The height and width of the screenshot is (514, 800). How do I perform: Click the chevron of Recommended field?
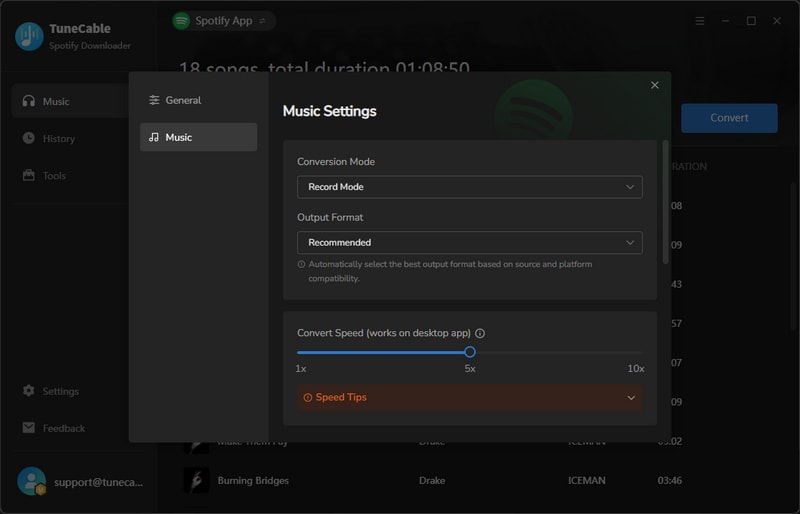(x=630, y=242)
